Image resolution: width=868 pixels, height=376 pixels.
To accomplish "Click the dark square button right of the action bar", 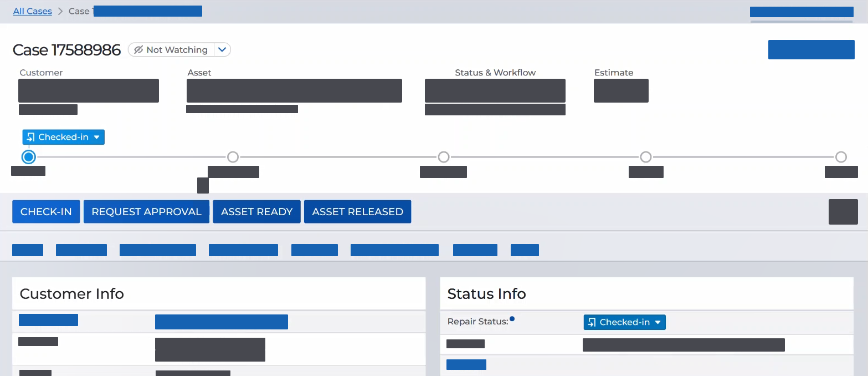I will 843,212.
